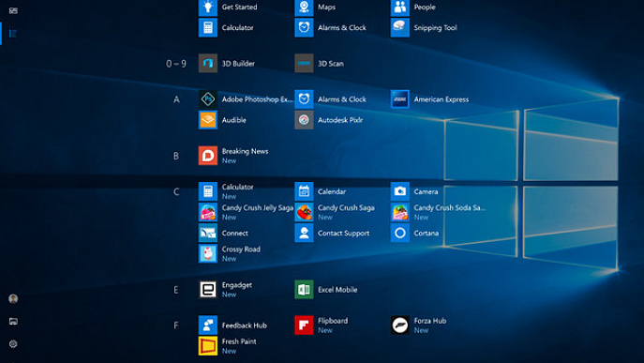The width and height of the screenshot is (644, 363).
Task: Switch to pinned tiles view in sidebar
Action: point(13,10)
